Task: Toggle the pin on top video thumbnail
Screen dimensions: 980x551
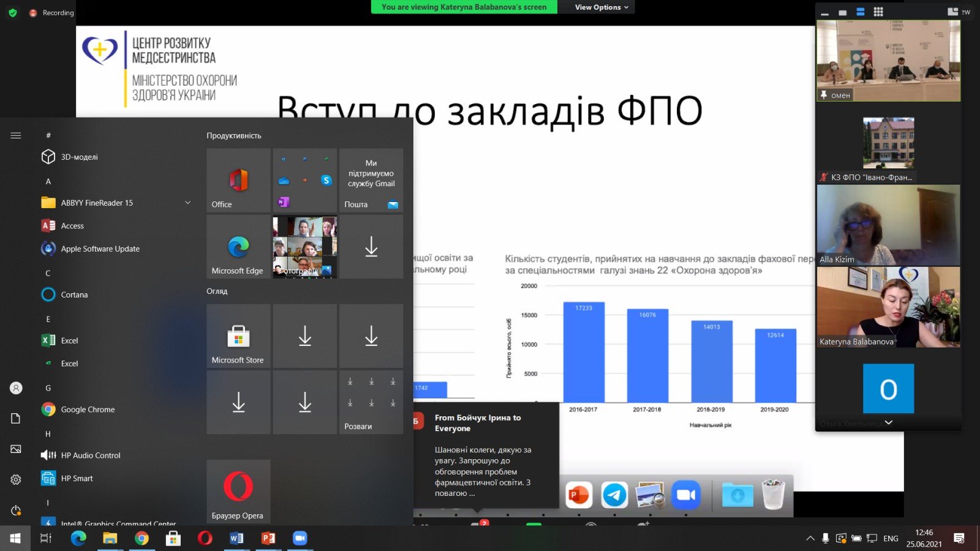Action: [824, 95]
